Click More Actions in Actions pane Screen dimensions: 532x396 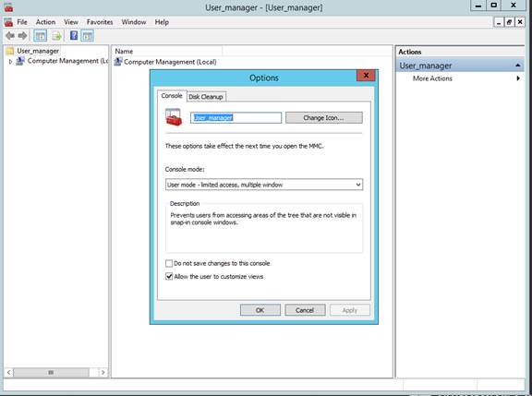coord(432,78)
